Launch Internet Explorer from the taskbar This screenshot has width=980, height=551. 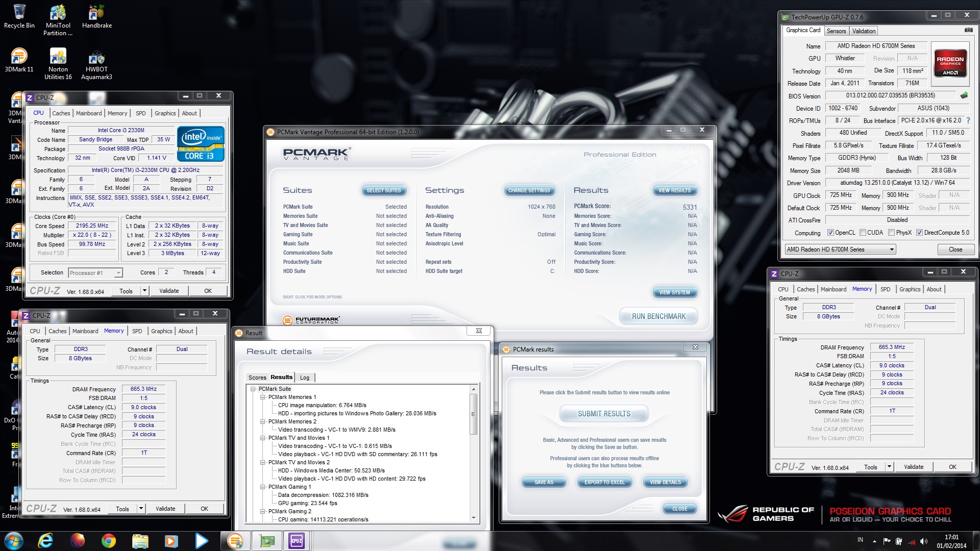click(x=46, y=541)
